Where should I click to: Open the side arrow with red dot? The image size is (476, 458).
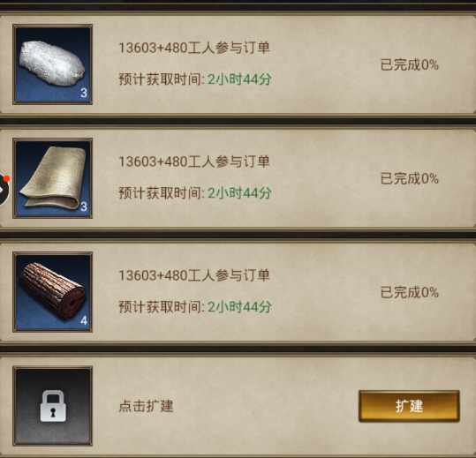coord(4,190)
